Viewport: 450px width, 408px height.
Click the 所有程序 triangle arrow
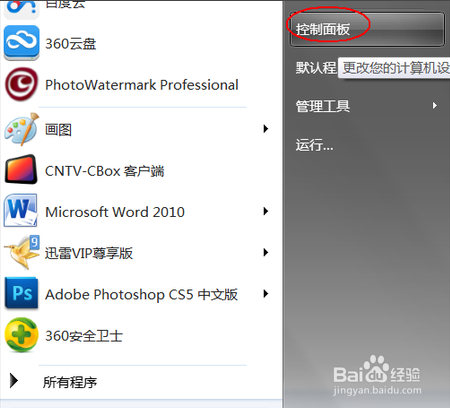coord(14,381)
